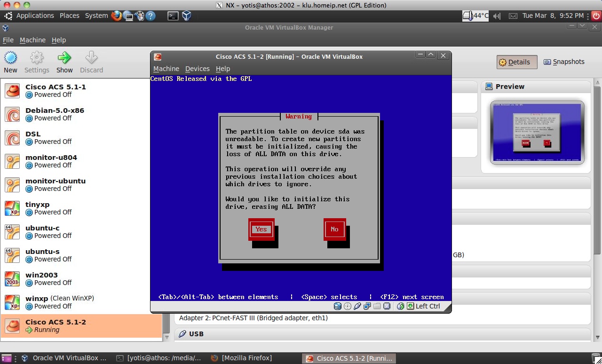Screen dimensions: 602x364
Task: Switch to the Snapshots view
Action: point(564,62)
